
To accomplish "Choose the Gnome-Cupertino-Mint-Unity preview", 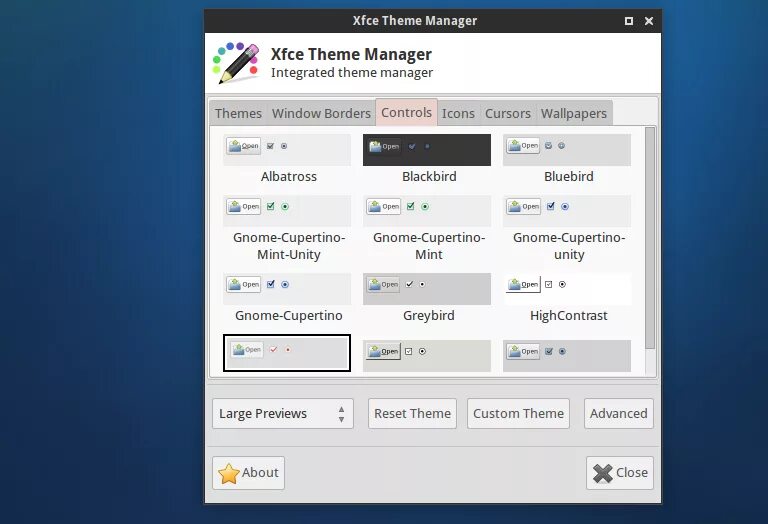I will pos(287,211).
